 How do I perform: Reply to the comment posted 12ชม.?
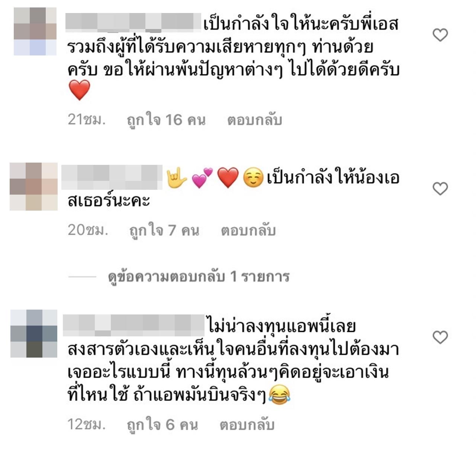click(247, 425)
